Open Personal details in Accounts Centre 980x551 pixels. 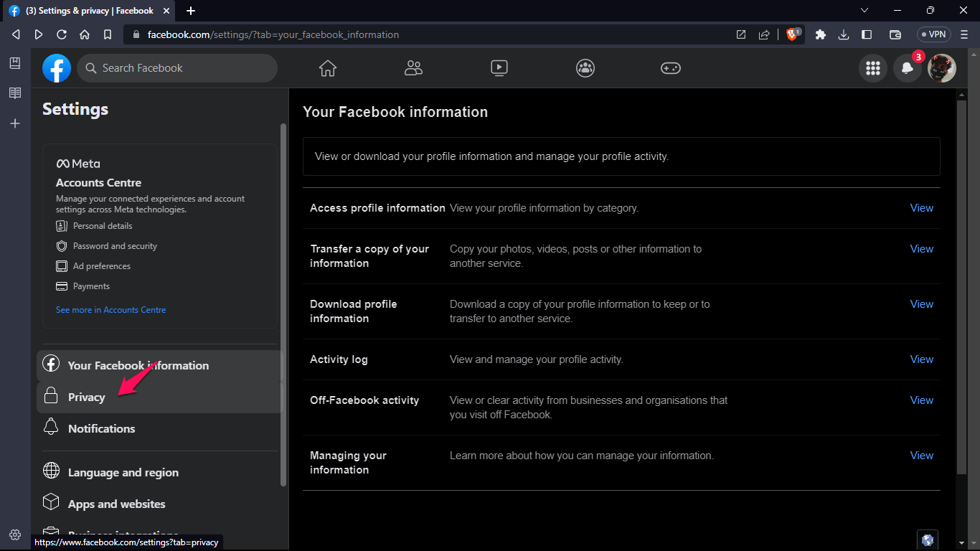coord(103,225)
